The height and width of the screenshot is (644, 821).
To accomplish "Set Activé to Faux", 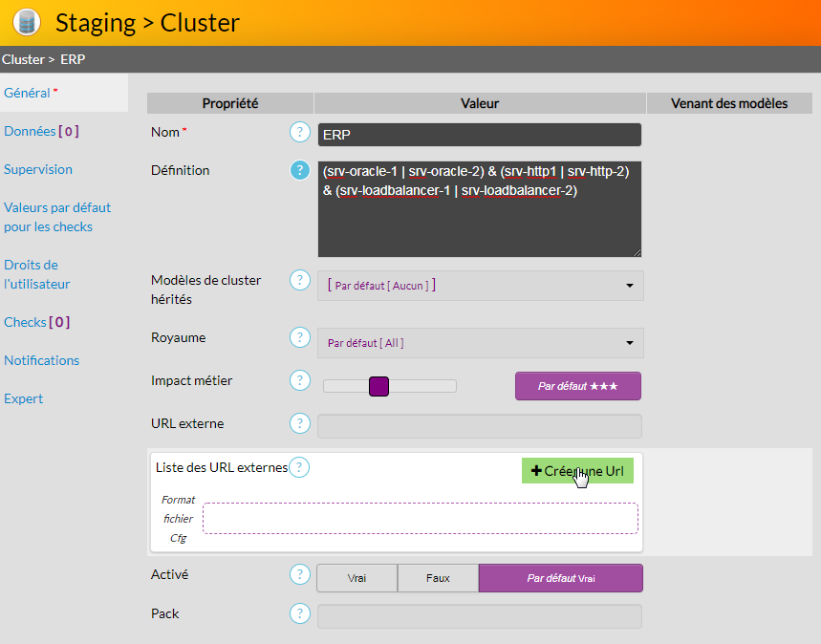I will tap(438, 578).
